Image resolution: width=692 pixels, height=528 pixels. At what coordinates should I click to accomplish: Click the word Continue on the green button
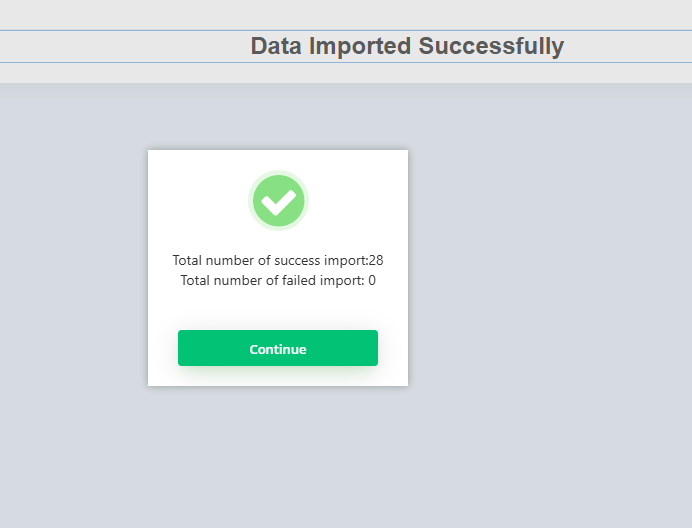point(278,349)
